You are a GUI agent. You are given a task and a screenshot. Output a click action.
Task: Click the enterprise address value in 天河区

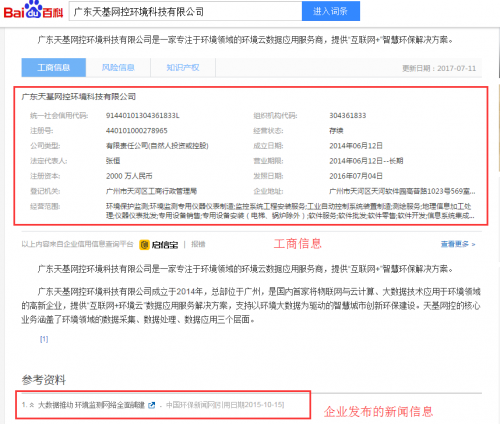coord(402,191)
